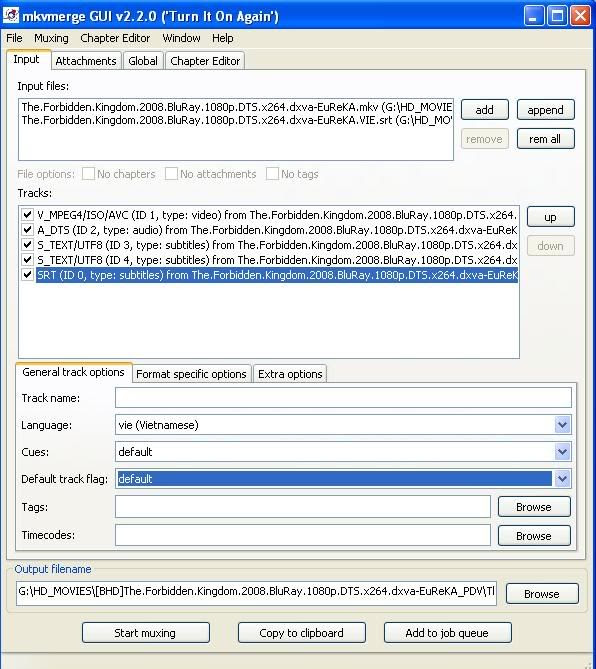Open the Format specific options tab
The image size is (596, 669).
point(191,374)
